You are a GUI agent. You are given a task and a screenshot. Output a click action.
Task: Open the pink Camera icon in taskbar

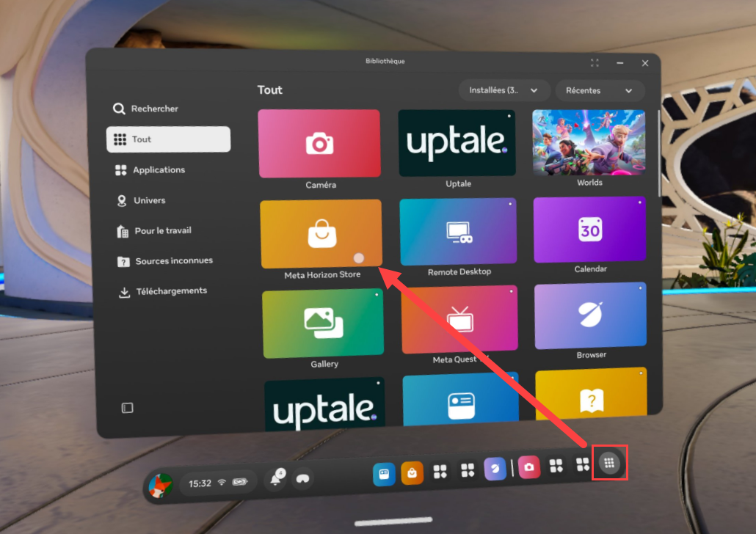point(529,467)
